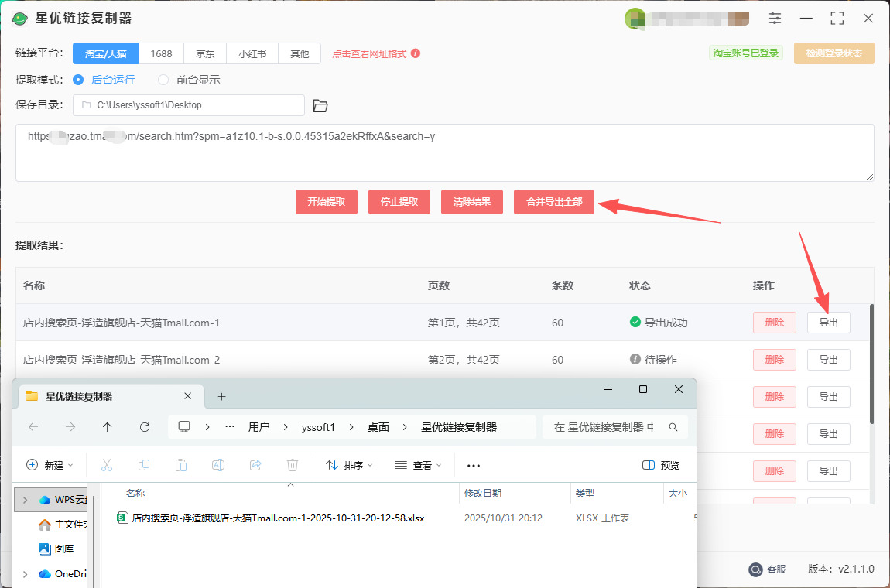Delete the Tmall.com-1 result row
Image resolution: width=890 pixels, height=588 pixels.
(x=774, y=323)
